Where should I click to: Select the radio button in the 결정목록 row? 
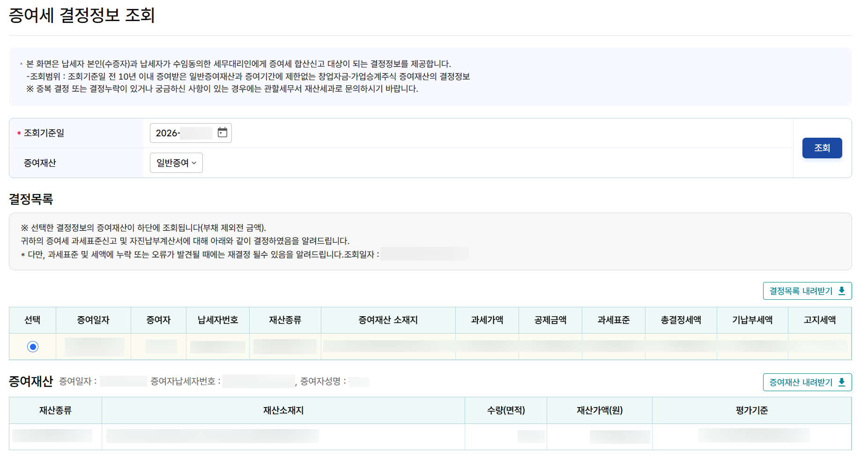tap(33, 347)
